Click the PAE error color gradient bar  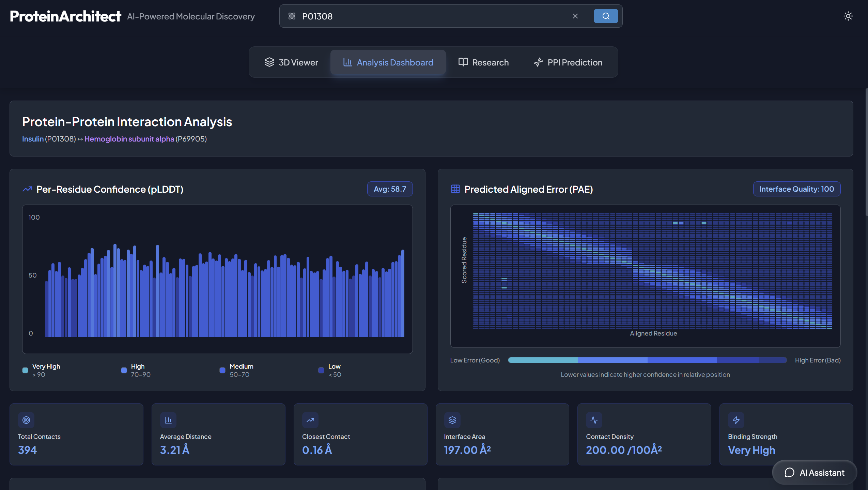pyautogui.click(x=647, y=360)
